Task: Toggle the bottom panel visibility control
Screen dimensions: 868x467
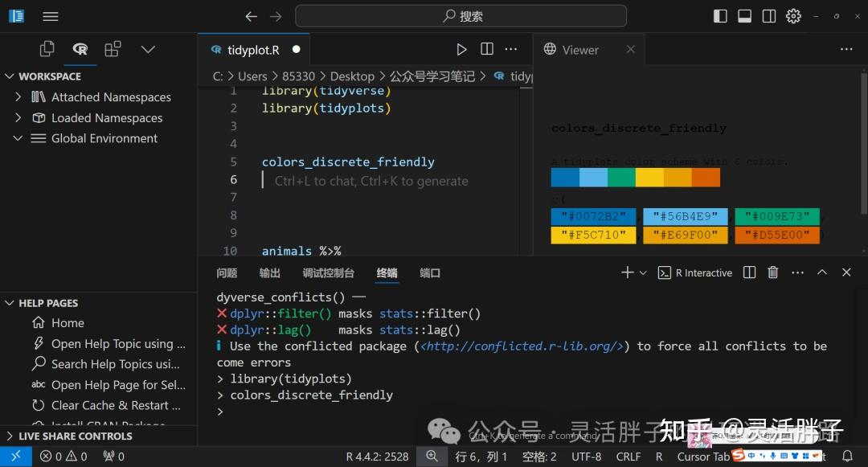Action: click(x=744, y=15)
